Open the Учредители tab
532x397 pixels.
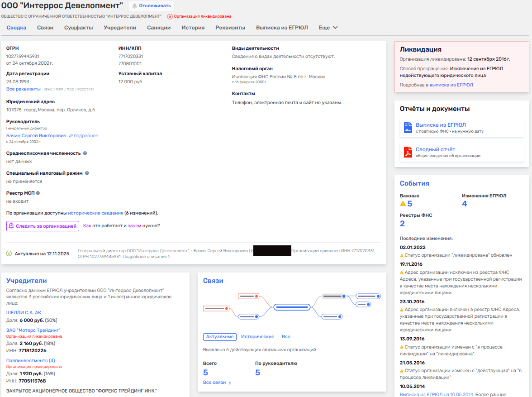pyautogui.click(x=120, y=28)
